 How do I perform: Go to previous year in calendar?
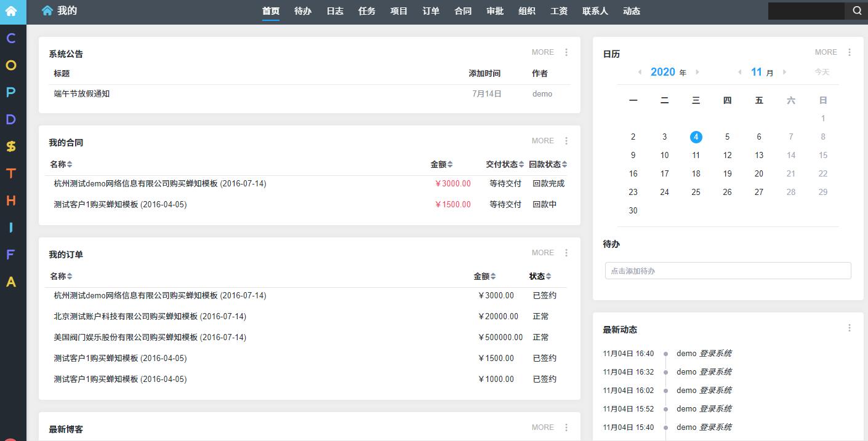point(640,72)
